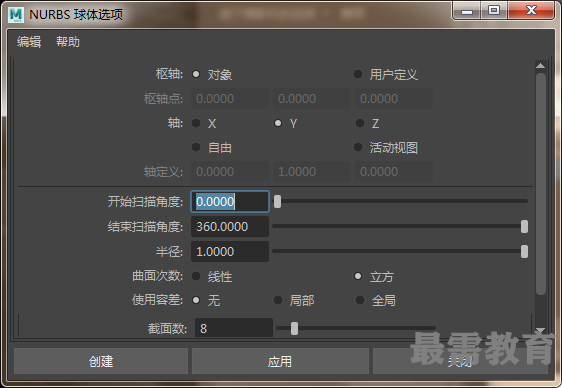The height and width of the screenshot is (388, 562).
Task: Click middle 枢轴点 Y value field
Action: click(x=312, y=99)
